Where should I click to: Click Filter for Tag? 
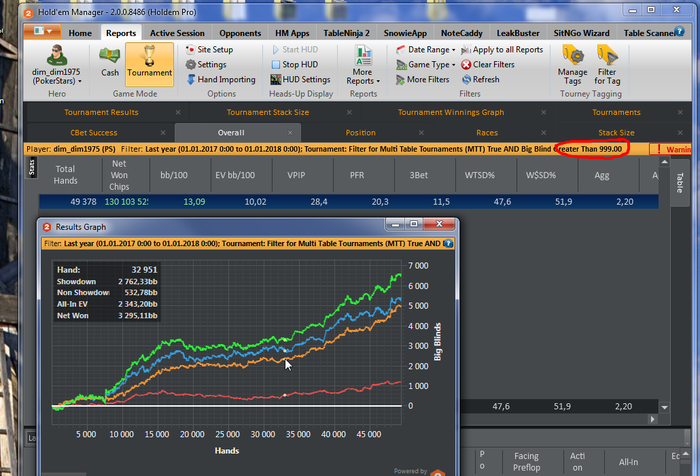607,65
